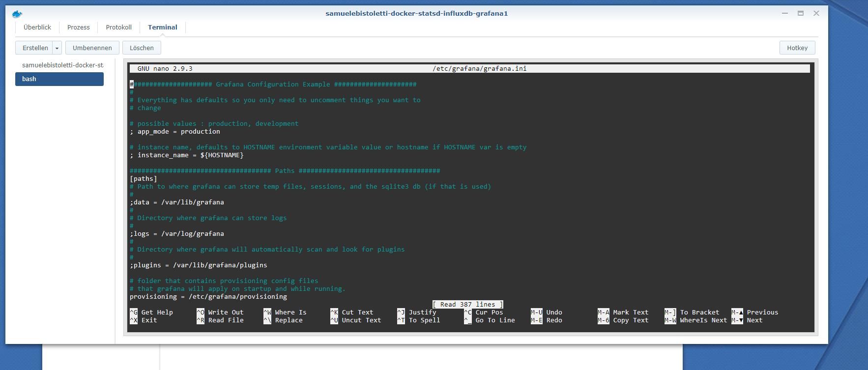Click the line '; instance_name = ${HOSTNAME}'
Screen dimensions: 868x370
click(x=187, y=155)
